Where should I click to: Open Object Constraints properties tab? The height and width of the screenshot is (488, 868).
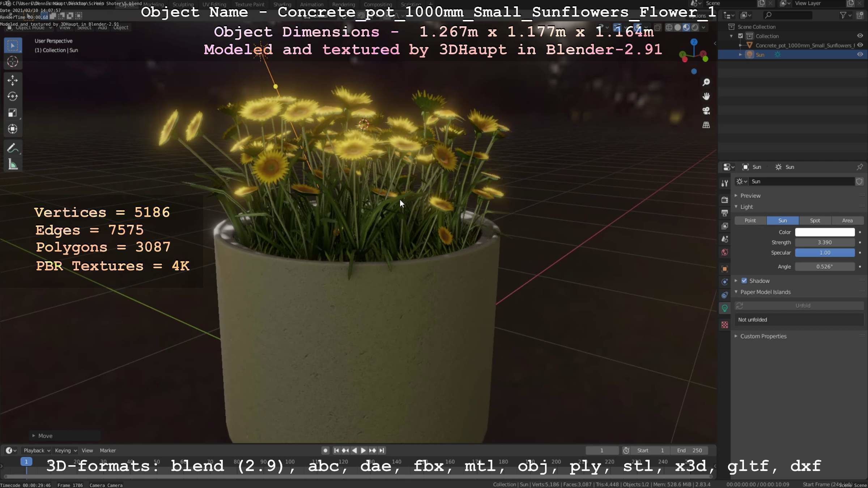pos(724,295)
